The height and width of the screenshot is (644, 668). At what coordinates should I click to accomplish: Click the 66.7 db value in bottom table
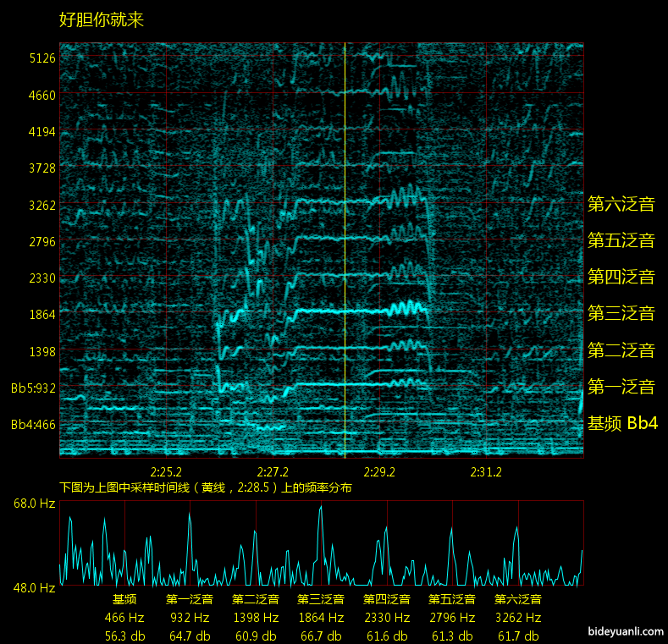(321, 636)
